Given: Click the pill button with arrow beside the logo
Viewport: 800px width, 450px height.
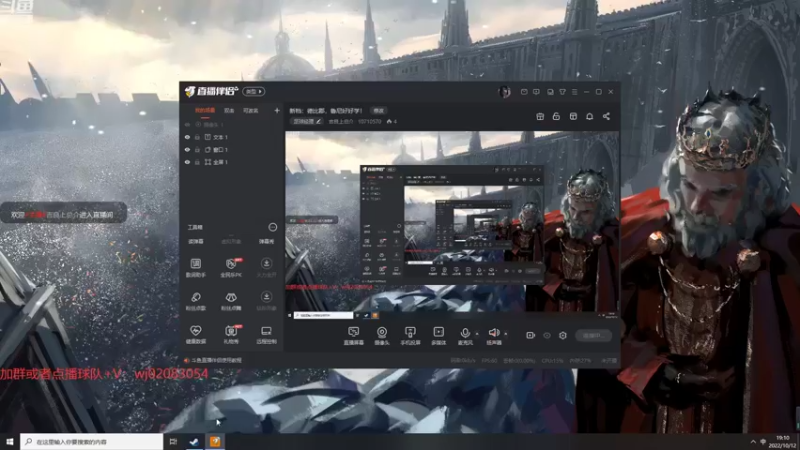Looking at the screenshot, I should (254, 92).
